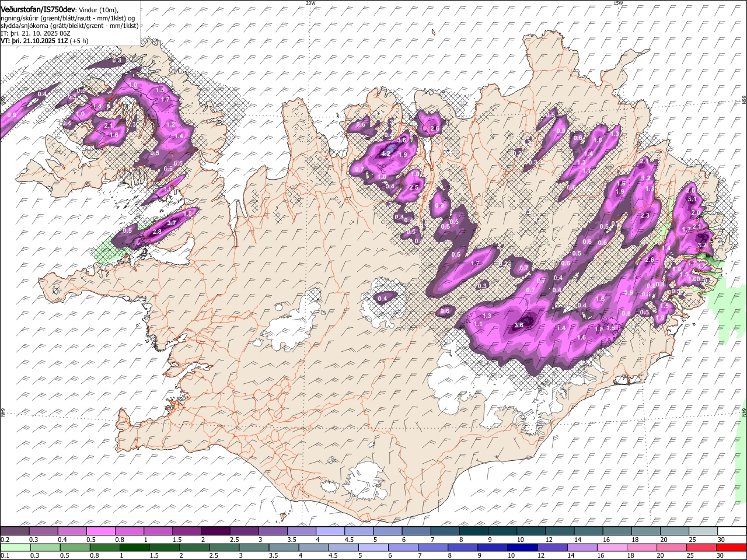
Task: Pick the dark blue 10 swatch in the lower legend
Action: pyautogui.click(x=522, y=547)
